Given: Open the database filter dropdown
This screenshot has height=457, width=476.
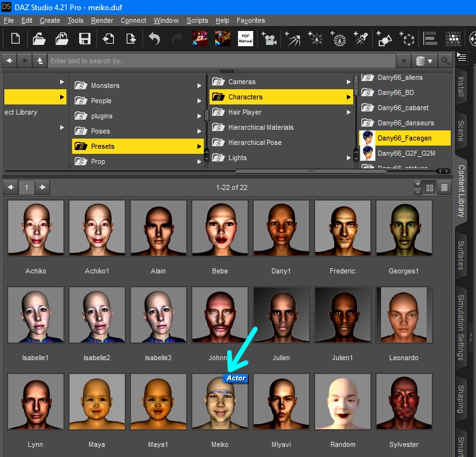Looking at the screenshot, I should [424, 61].
